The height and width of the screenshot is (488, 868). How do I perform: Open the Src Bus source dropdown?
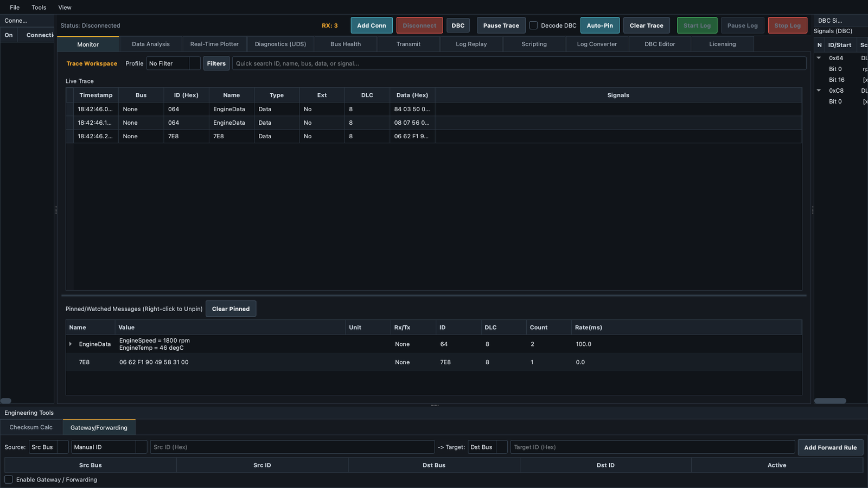click(x=49, y=447)
